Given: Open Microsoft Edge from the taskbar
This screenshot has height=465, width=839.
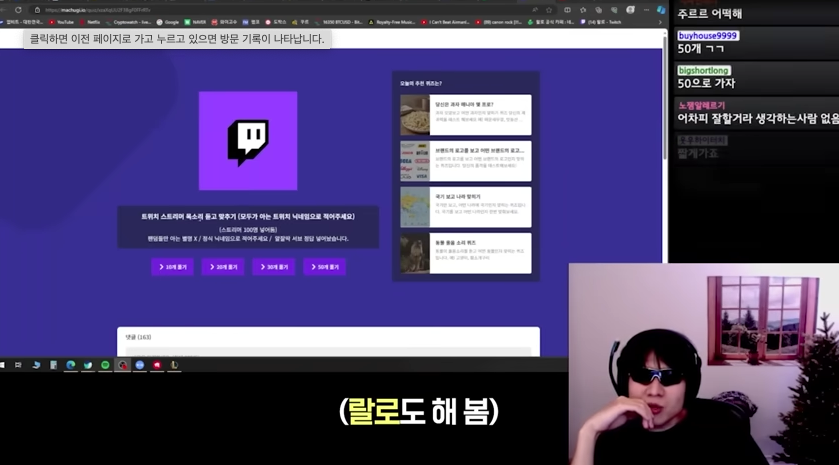Looking at the screenshot, I should (71, 365).
